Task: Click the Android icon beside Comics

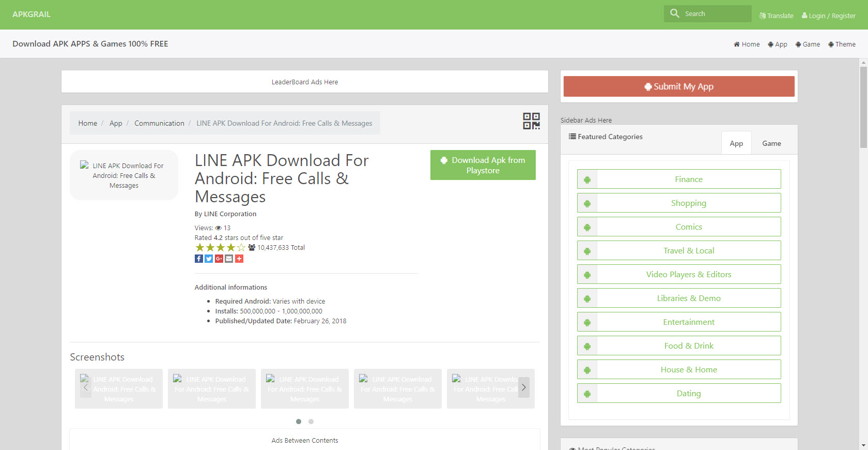Action: (x=587, y=227)
